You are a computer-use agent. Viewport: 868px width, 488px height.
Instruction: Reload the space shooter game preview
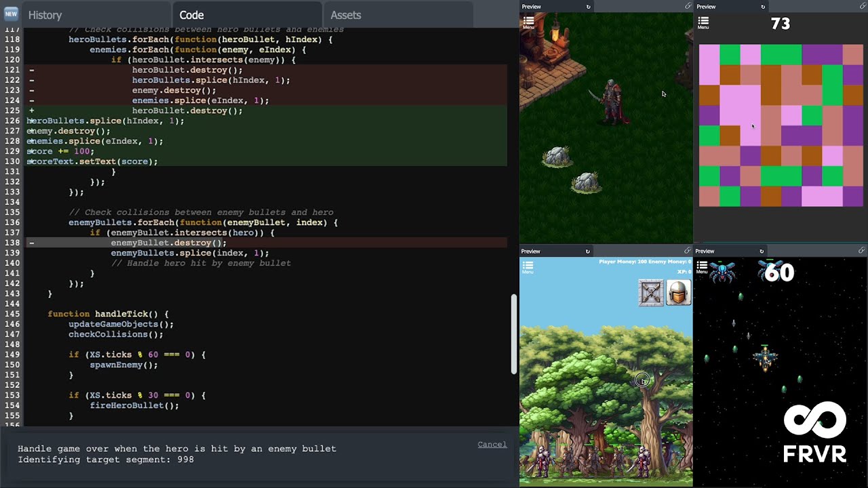[x=762, y=251]
